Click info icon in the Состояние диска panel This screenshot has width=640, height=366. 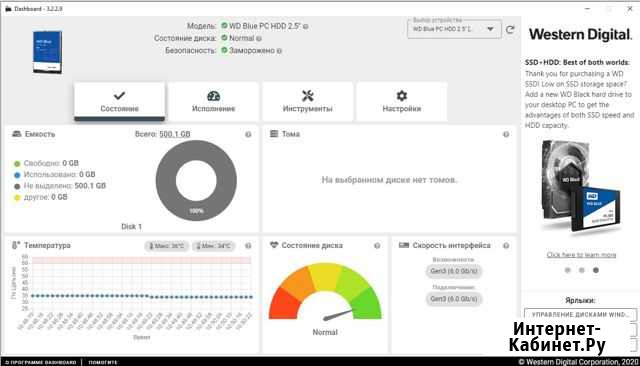(x=377, y=246)
